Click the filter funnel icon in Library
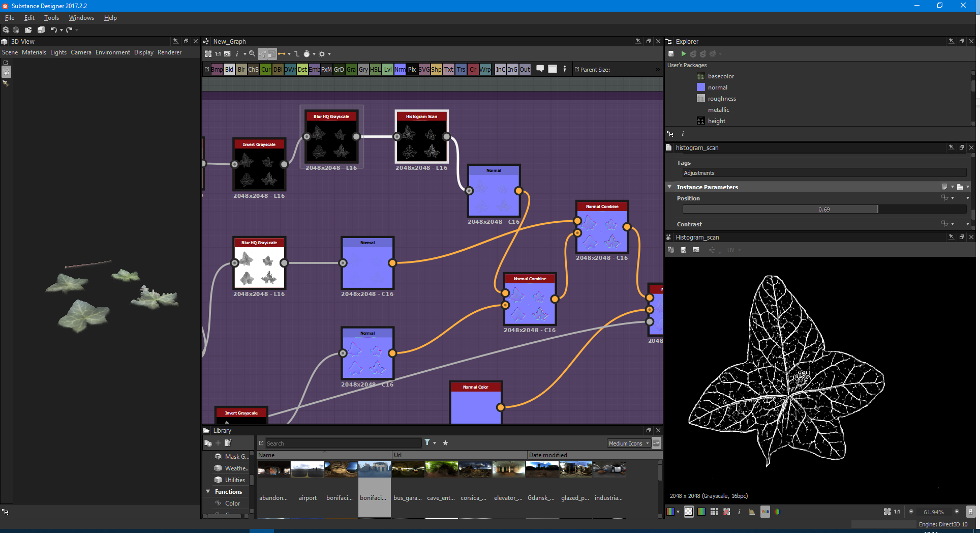The width and height of the screenshot is (980, 533). [427, 442]
